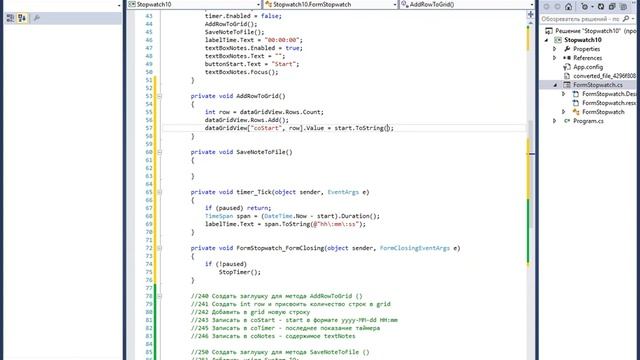Click Solution Explorer Home icon

568,7
